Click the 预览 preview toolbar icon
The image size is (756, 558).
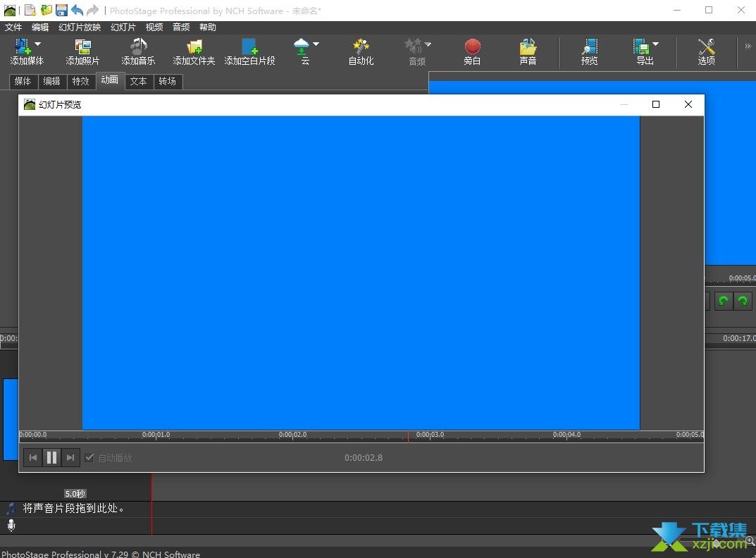pos(589,46)
